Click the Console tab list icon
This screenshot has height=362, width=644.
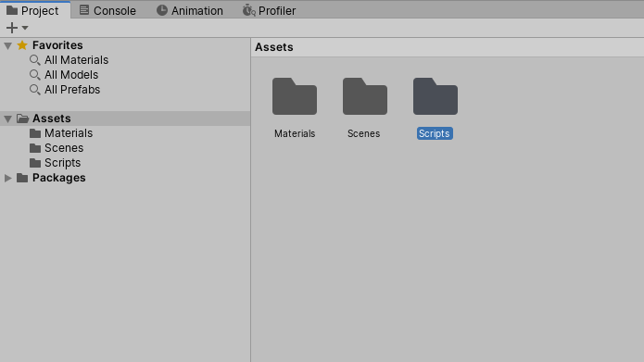[84, 10]
